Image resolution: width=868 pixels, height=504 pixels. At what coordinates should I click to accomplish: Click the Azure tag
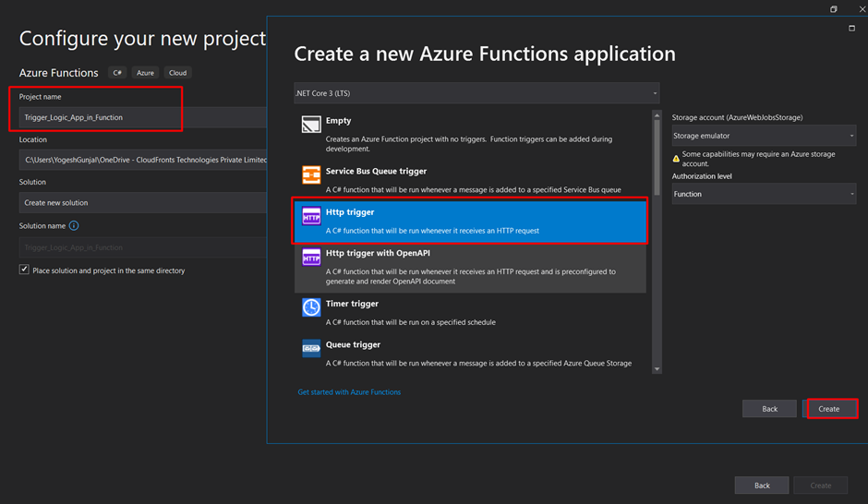(145, 73)
